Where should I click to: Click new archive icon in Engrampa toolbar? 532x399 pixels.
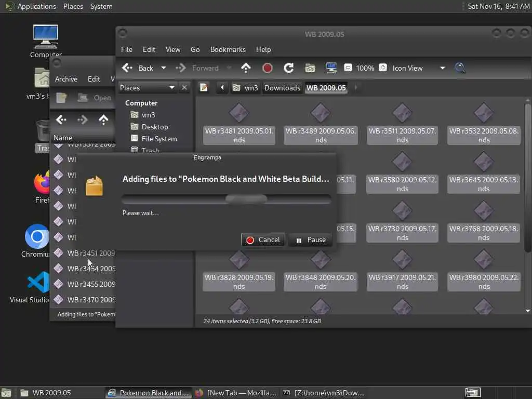pyautogui.click(x=61, y=98)
